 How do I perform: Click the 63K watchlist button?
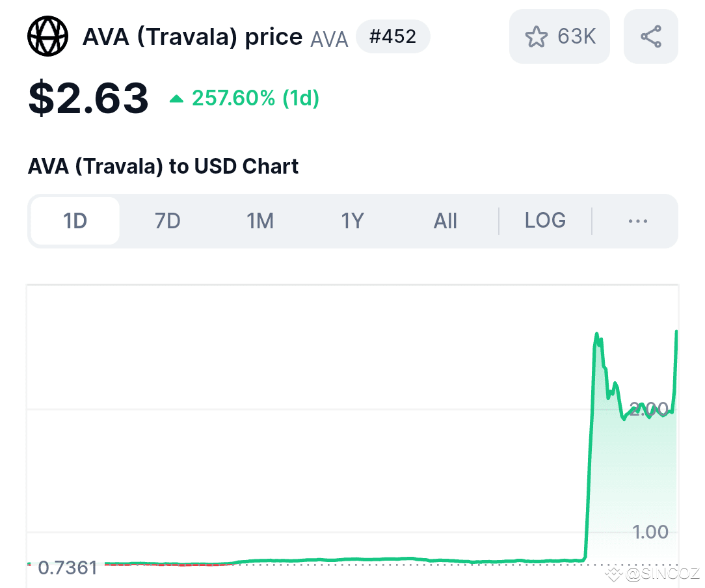pos(559,36)
